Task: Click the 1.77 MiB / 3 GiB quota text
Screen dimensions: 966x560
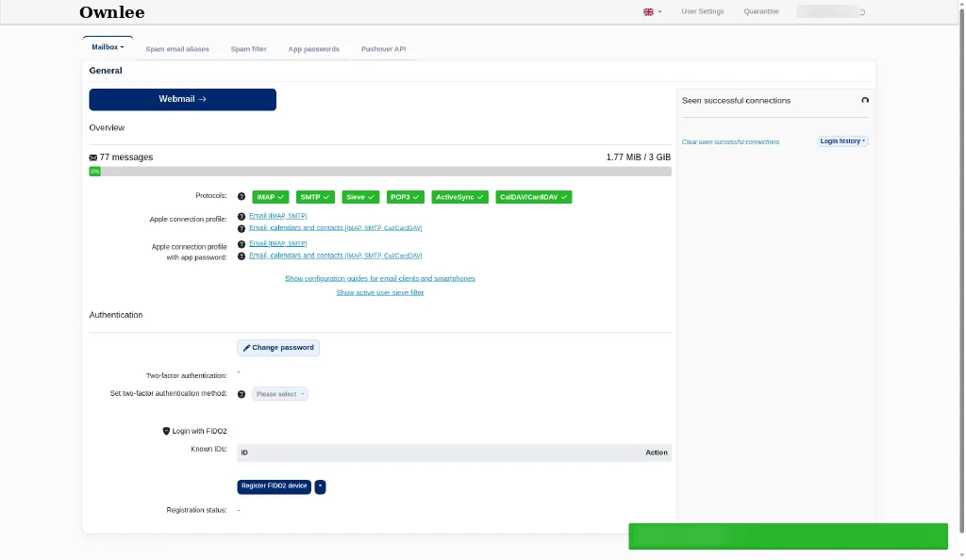Action: click(x=639, y=157)
